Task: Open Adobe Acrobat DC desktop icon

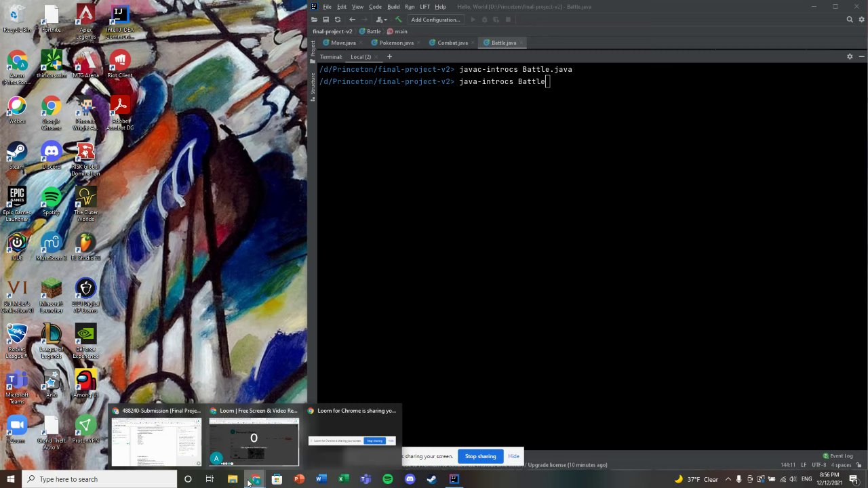Action: (x=120, y=113)
